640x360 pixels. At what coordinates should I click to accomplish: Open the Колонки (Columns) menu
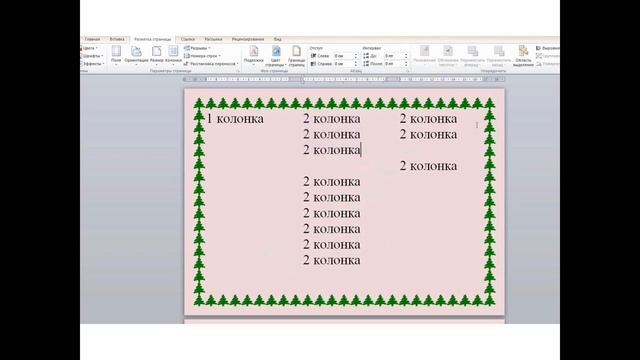pos(173,55)
